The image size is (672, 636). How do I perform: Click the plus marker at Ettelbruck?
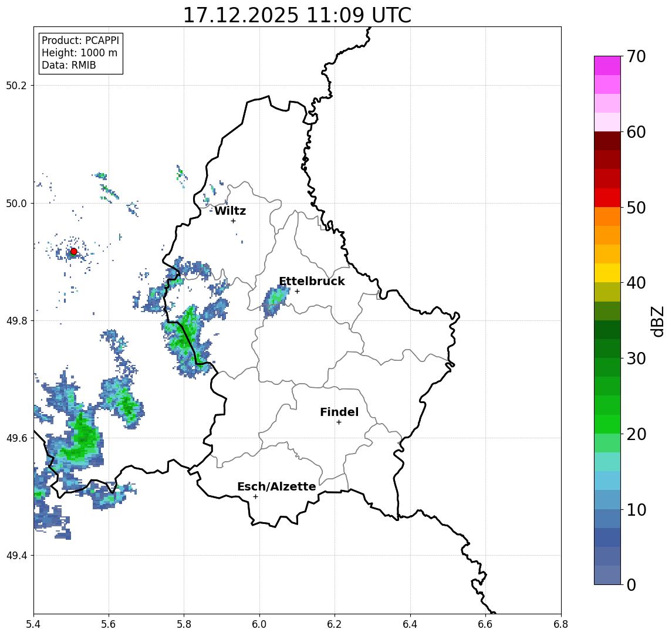(298, 292)
